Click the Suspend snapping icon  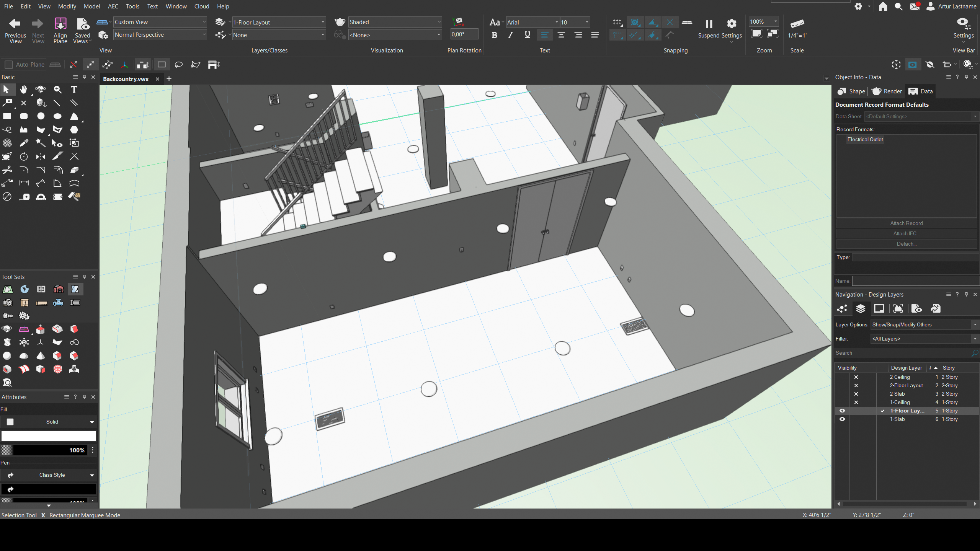(x=709, y=24)
